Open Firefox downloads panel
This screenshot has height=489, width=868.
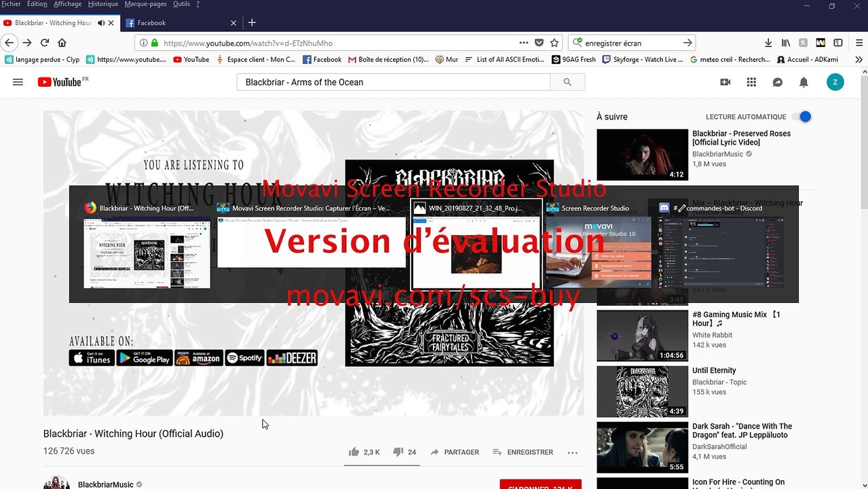(768, 43)
